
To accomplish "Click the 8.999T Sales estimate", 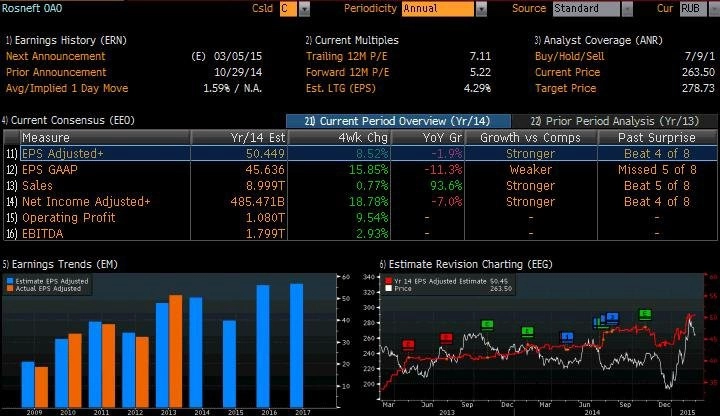I will (265, 186).
